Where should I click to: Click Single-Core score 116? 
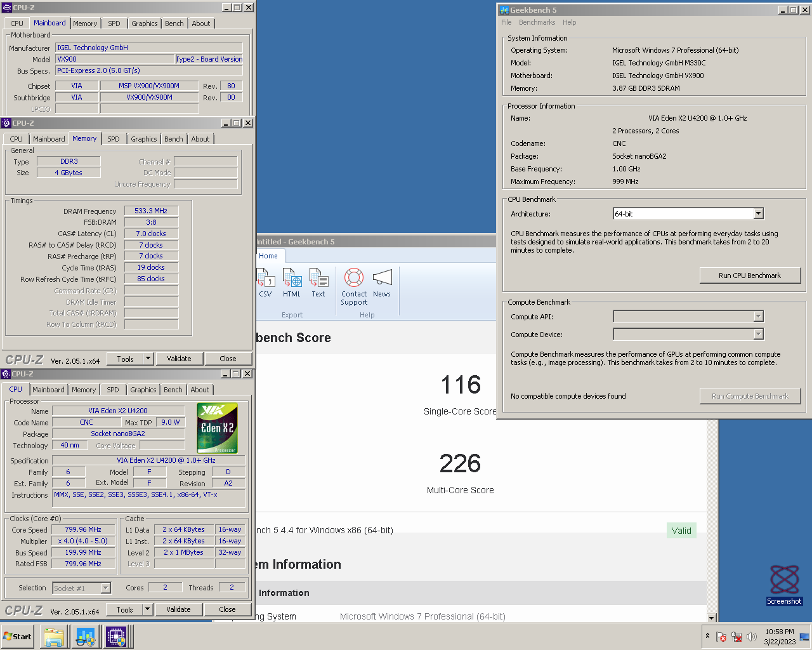pyautogui.click(x=461, y=385)
